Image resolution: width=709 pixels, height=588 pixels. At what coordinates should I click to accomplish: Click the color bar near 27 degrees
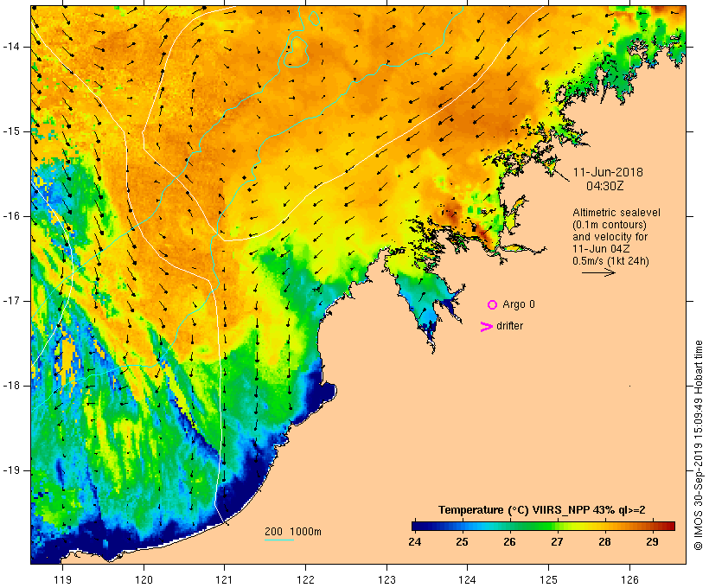pos(557,526)
